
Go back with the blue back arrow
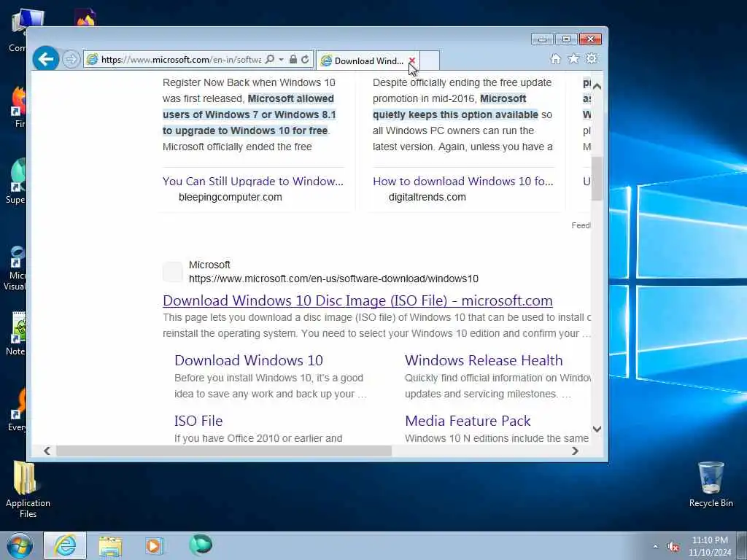[x=46, y=59]
